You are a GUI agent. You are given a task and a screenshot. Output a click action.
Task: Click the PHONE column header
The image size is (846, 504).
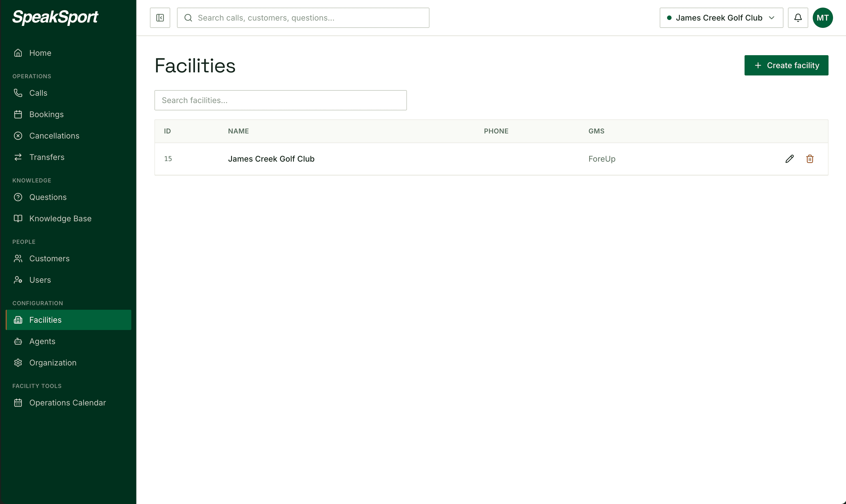[x=496, y=131]
